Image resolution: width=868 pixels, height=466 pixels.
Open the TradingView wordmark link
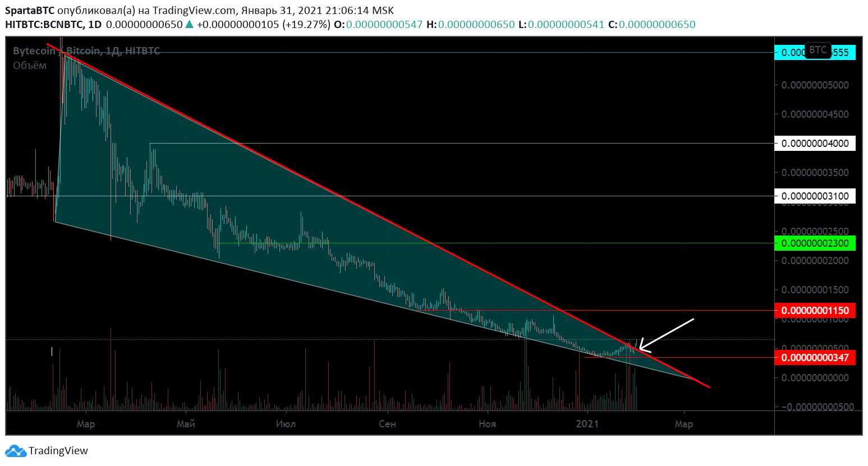58,451
